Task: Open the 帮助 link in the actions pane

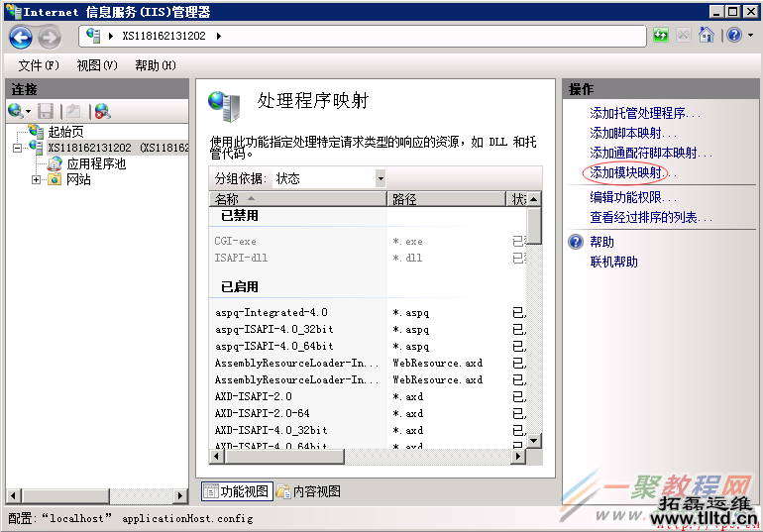Action: click(x=601, y=242)
